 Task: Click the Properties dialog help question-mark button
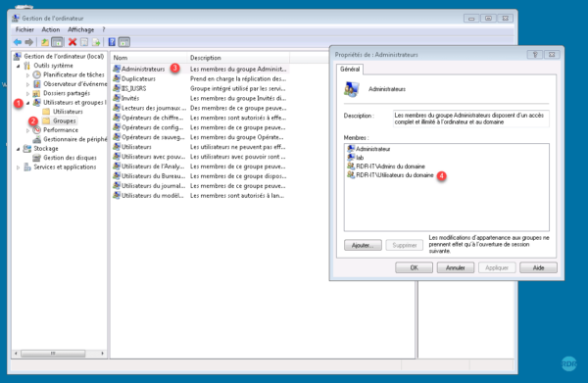535,54
